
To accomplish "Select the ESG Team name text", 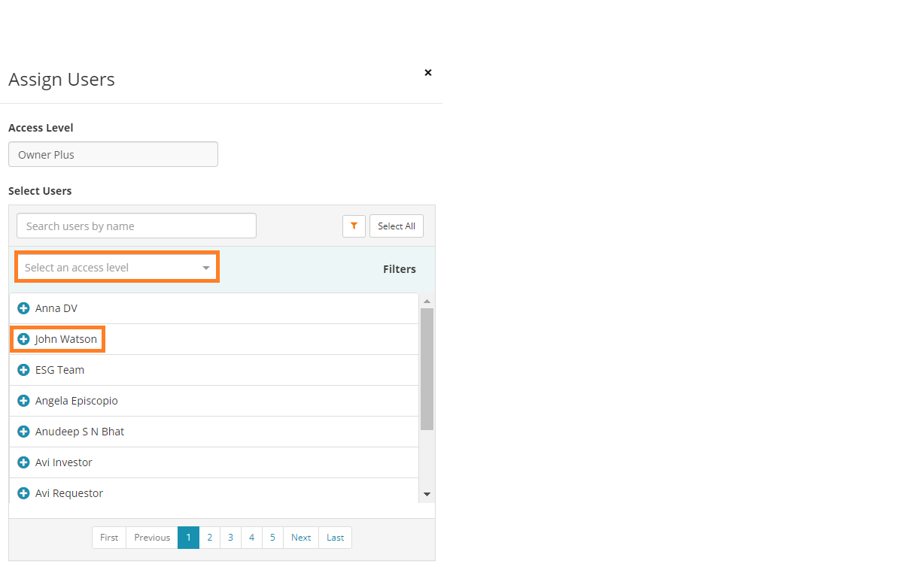I will point(59,370).
